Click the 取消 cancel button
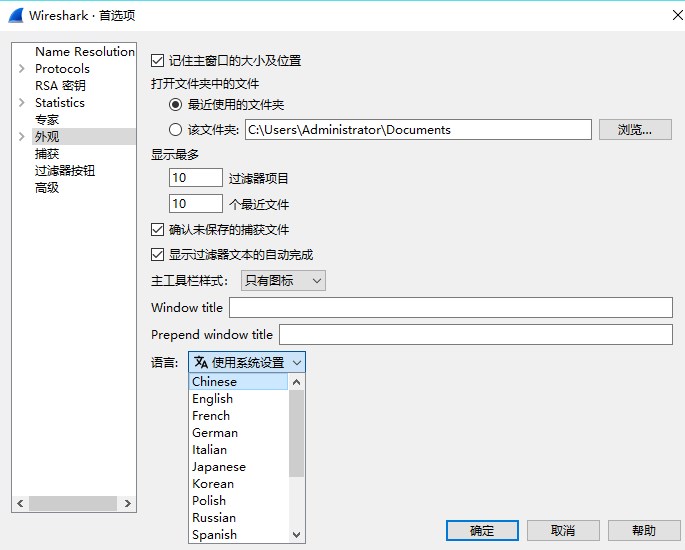685x550 pixels. click(563, 530)
